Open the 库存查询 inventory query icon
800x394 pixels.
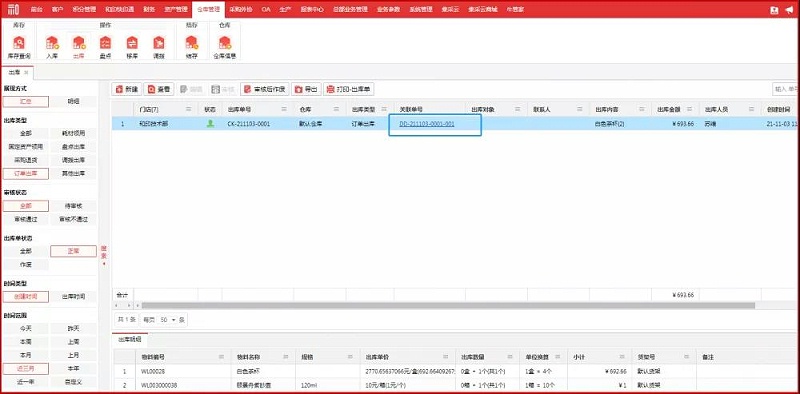tap(19, 47)
